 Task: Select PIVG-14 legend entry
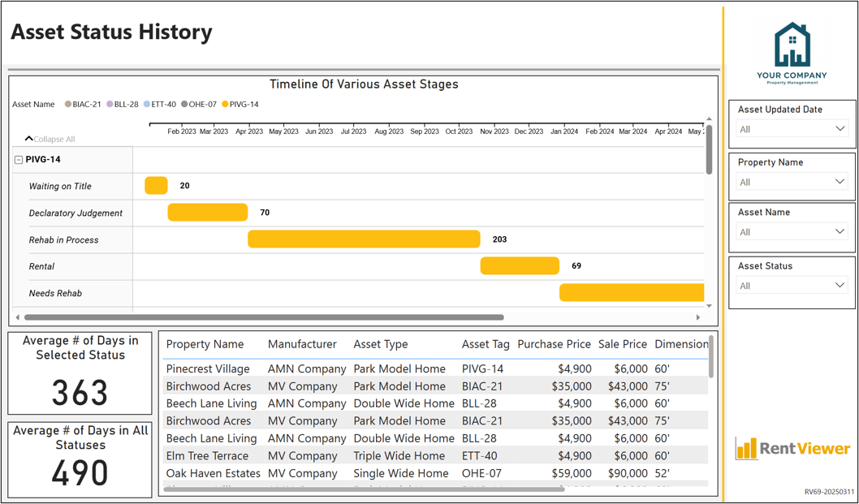point(240,104)
